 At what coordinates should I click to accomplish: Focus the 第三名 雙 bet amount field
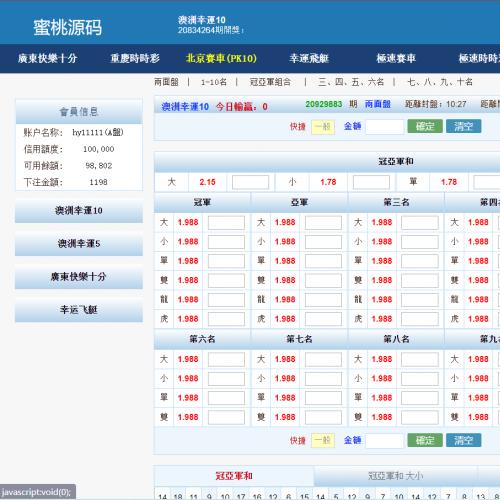(x=420, y=281)
